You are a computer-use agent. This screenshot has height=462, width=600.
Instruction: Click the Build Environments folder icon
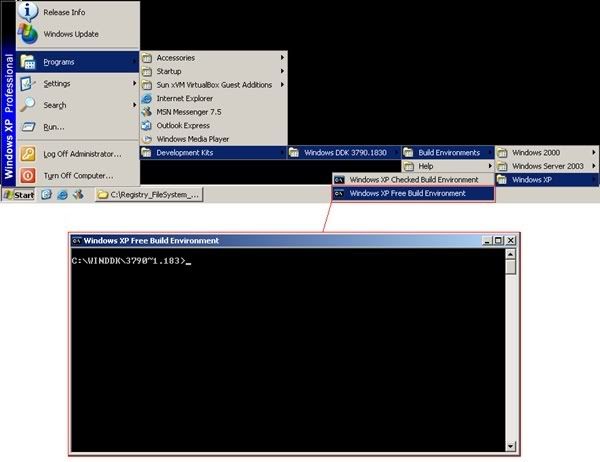coord(408,153)
